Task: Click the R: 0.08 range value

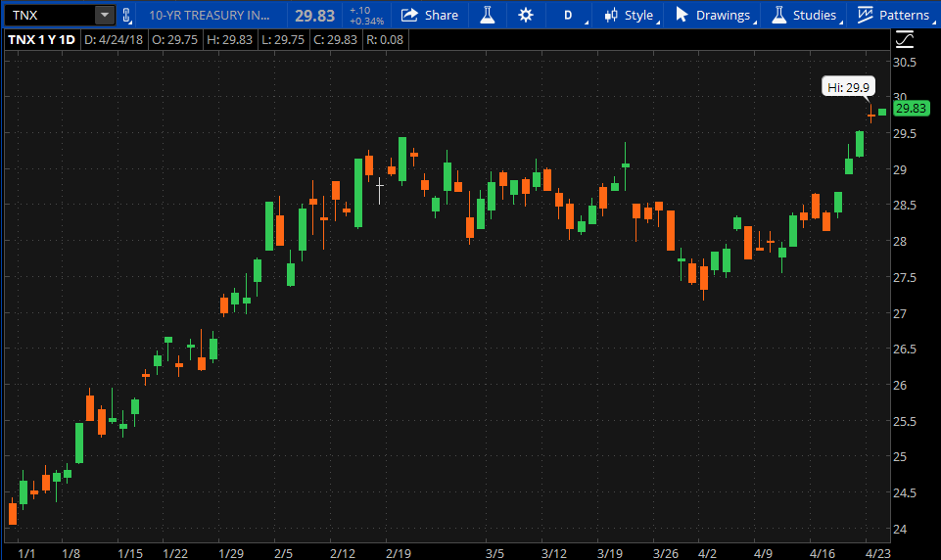Action: (x=385, y=39)
